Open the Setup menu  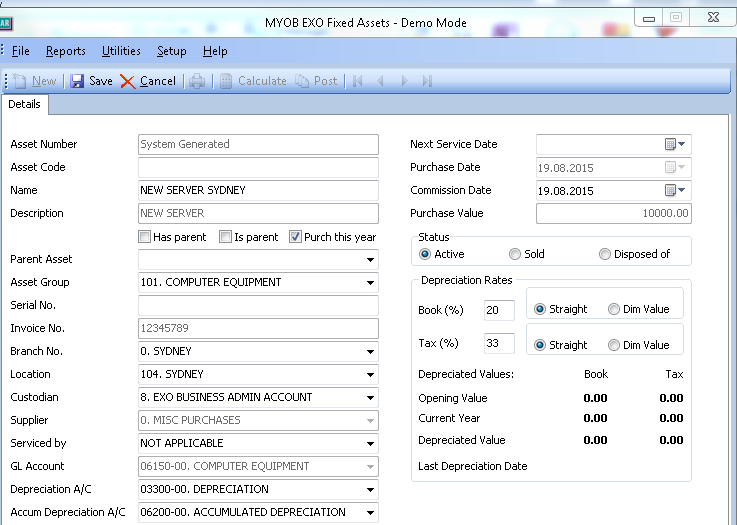point(172,51)
